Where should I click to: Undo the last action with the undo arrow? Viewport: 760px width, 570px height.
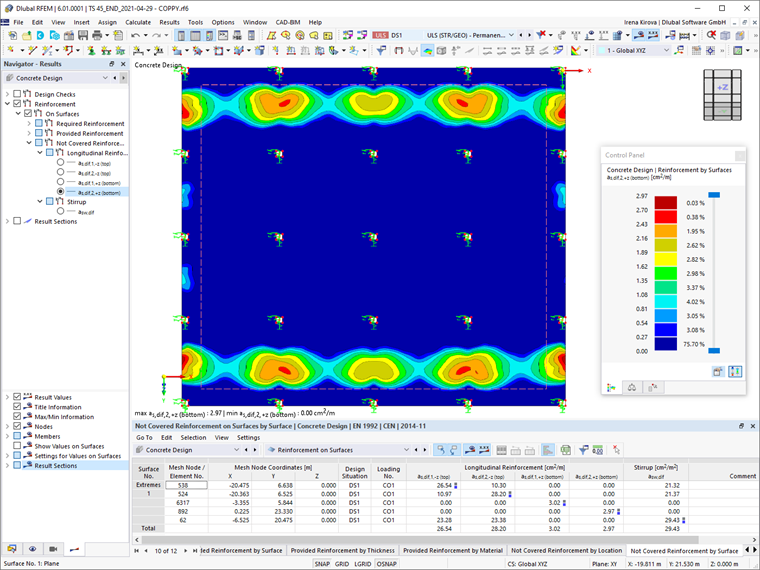pyautogui.click(x=135, y=35)
